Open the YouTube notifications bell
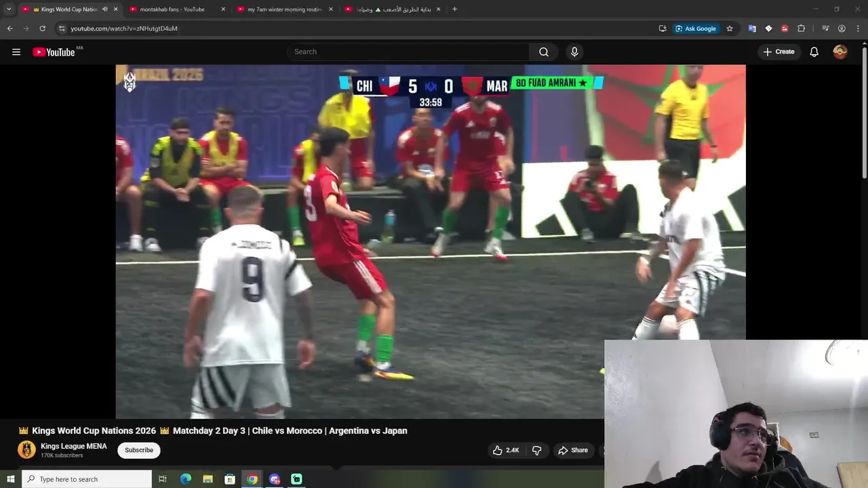The width and height of the screenshot is (868, 488). pos(814,52)
